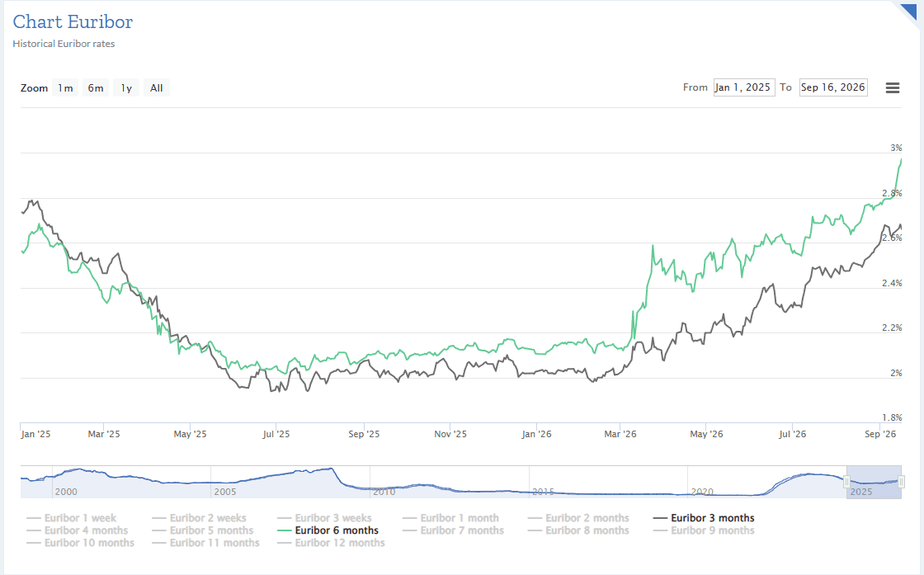Click the 1.8% axis label
Screen dimensions: 924x575
892,417
